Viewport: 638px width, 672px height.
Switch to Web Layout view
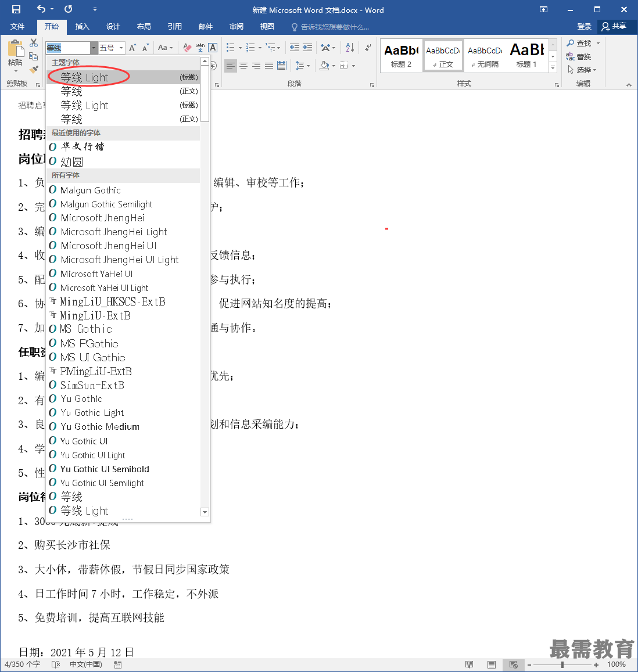(x=514, y=664)
